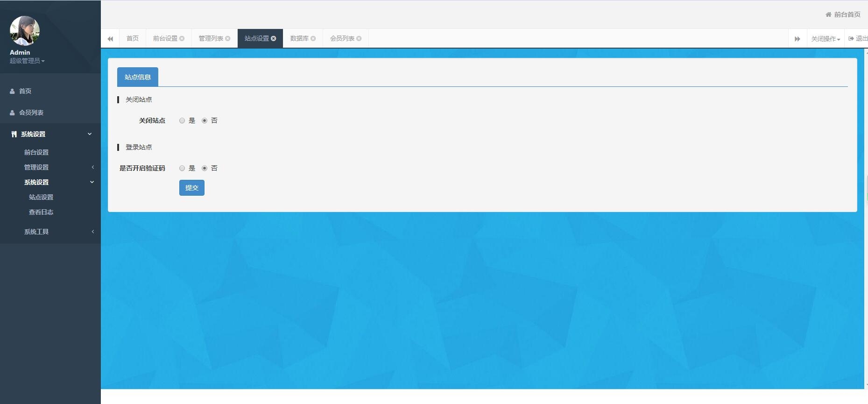Enable 是 for 是否开启验证码
The width and height of the screenshot is (868, 404).
[x=182, y=168]
